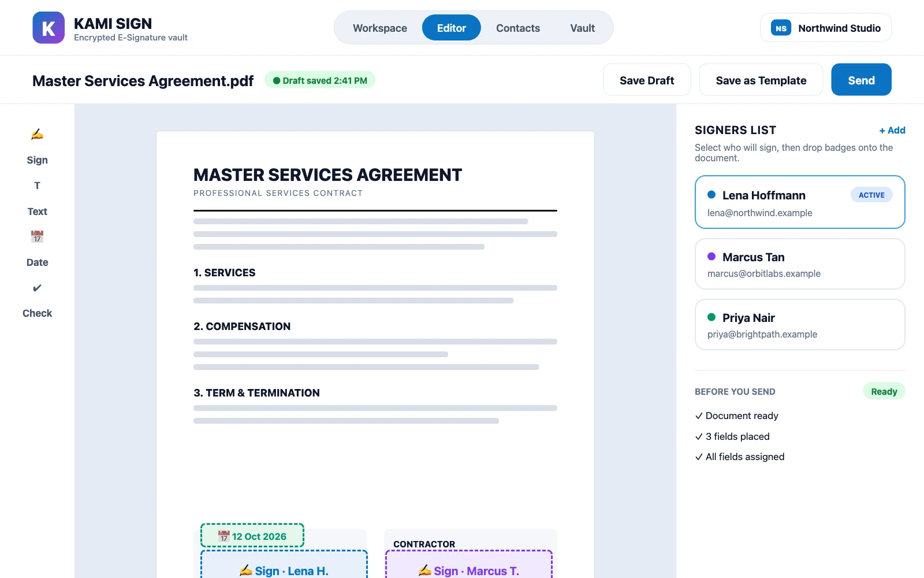Click the Sign · Marcus T. signature field
Screen dimensions: 924x578
[x=469, y=565]
